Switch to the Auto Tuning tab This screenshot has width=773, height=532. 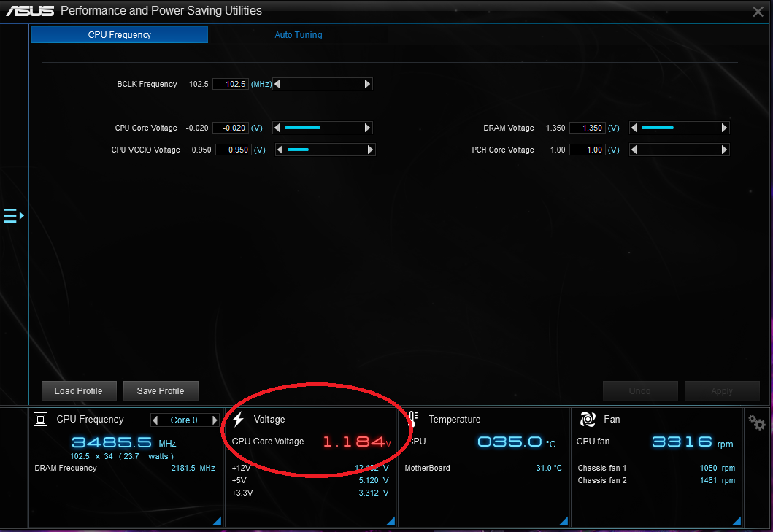(x=298, y=35)
